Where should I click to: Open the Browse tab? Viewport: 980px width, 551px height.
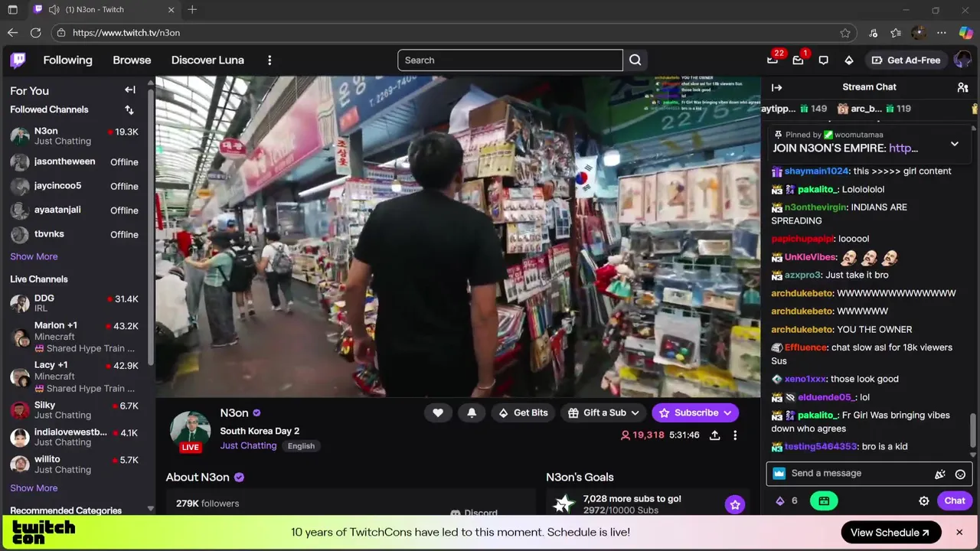click(132, 60)
